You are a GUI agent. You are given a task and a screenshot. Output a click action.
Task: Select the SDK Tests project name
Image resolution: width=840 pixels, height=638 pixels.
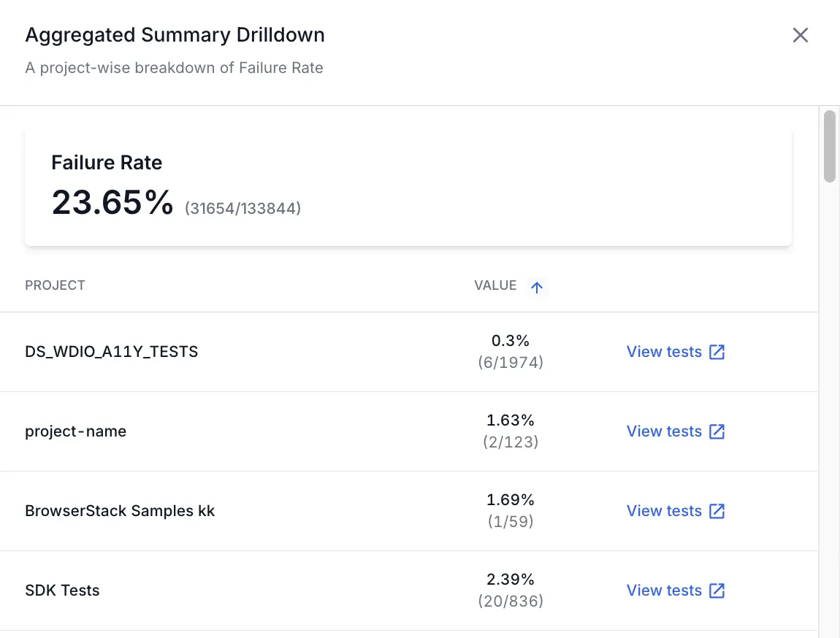(x=62, y=591)
